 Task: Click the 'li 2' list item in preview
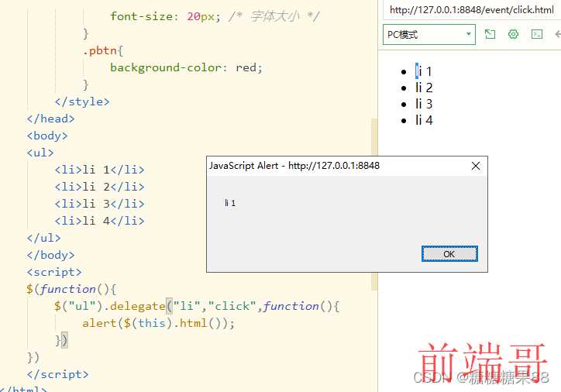pyautogui.click(x=424, y=88)
